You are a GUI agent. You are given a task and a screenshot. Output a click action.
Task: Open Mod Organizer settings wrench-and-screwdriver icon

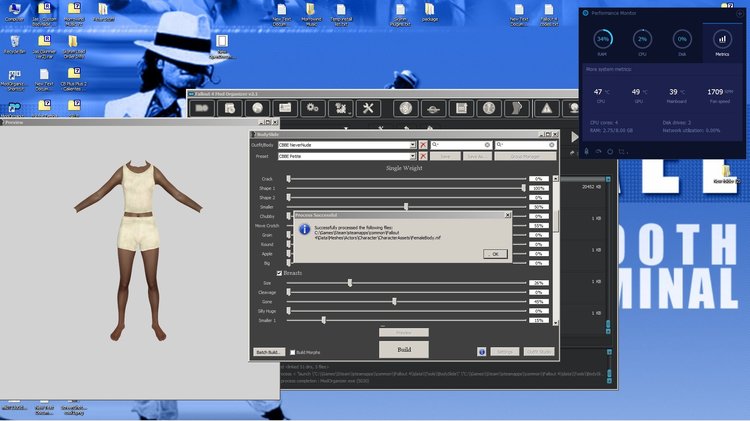coord(368,109)
